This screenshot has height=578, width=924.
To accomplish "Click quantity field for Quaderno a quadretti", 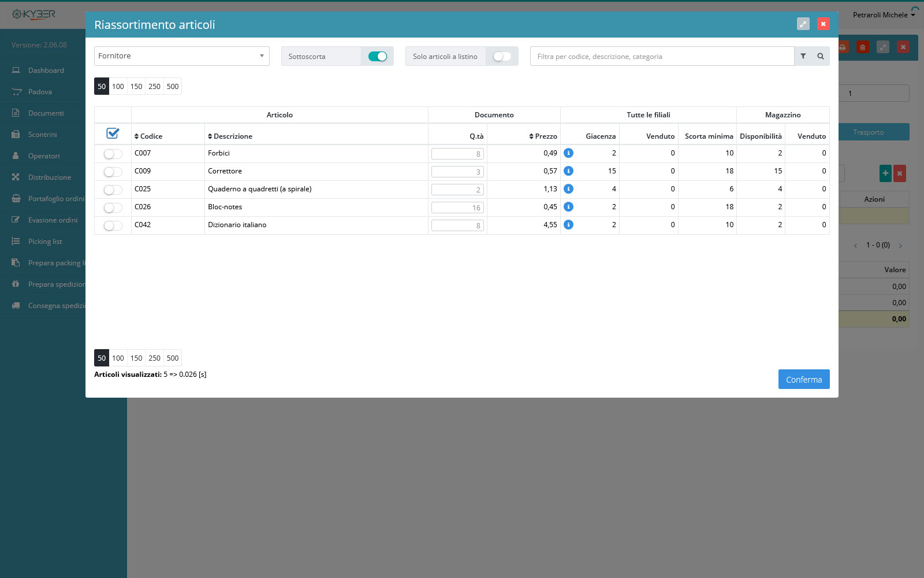I will 457,190.
